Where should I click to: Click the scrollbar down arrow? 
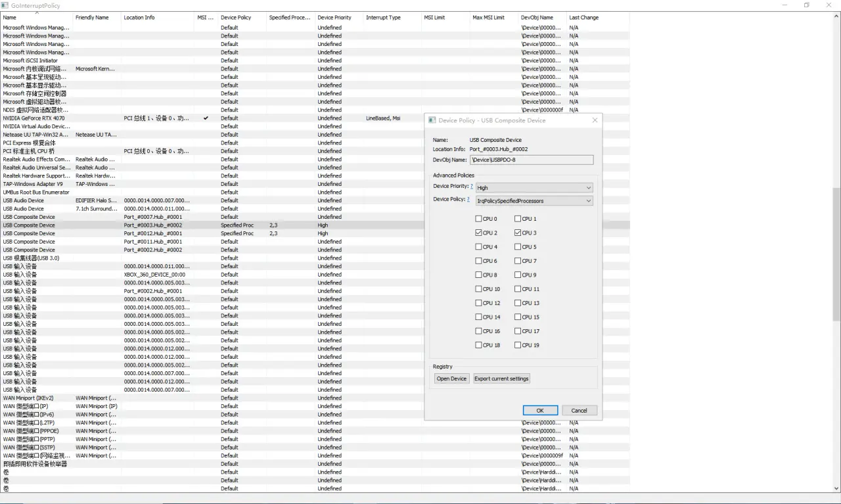click(x=836, y=488)
